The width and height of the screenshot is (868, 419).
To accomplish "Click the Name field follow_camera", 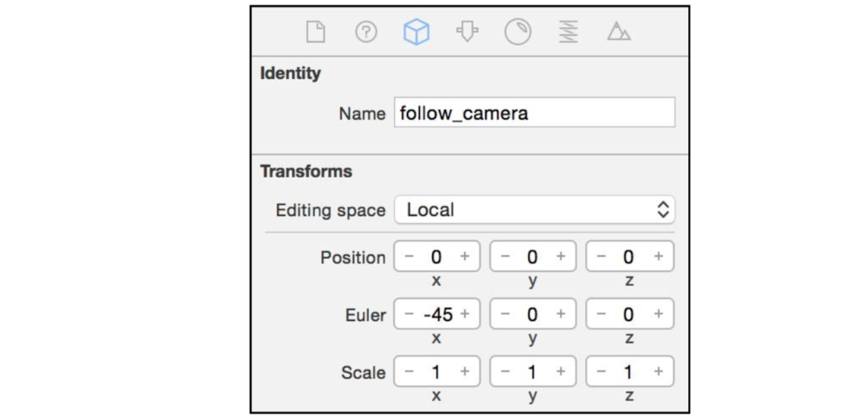I will coord(534,113).
